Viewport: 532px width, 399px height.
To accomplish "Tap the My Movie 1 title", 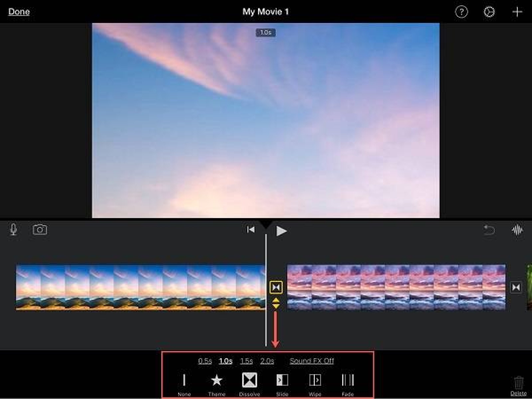I will (x=266, y=12).
